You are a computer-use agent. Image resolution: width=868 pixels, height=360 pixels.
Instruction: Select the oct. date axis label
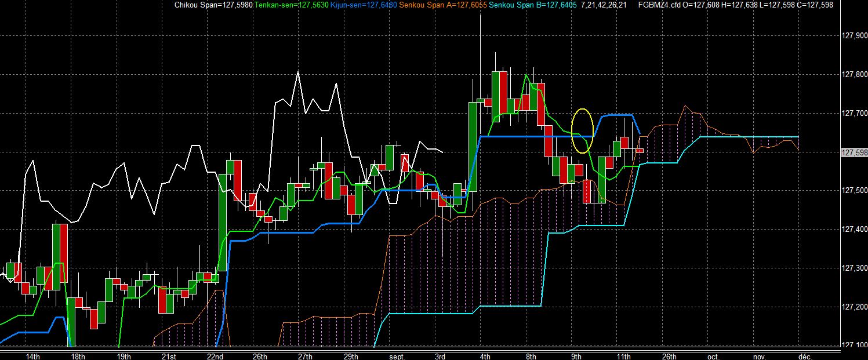coord(713,356)
